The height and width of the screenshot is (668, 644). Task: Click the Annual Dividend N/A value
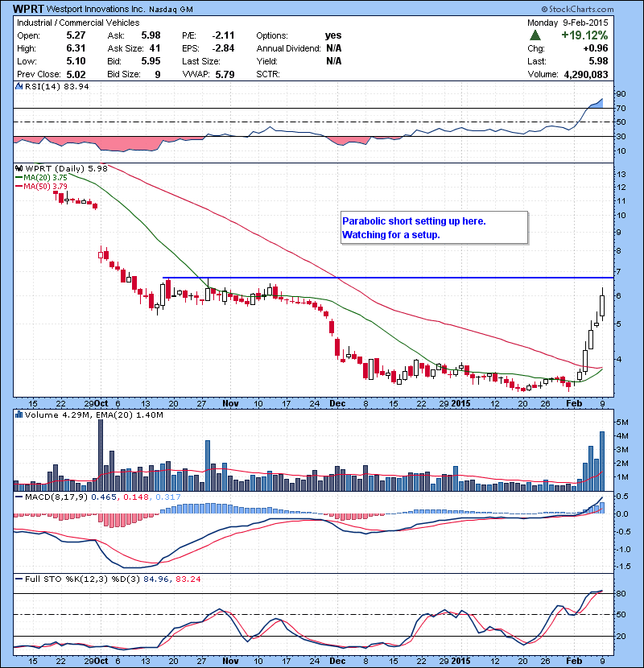(334, 48)
